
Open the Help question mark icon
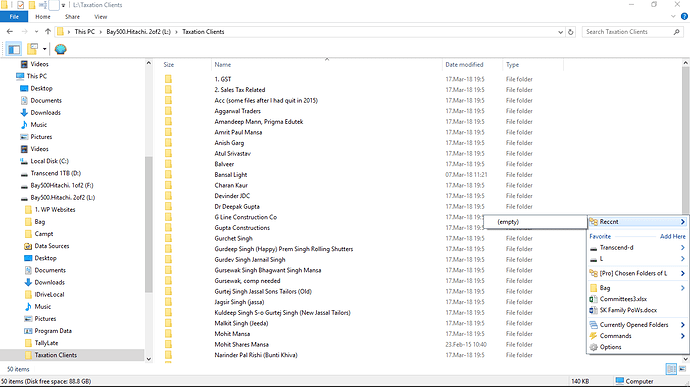point(684,17)
